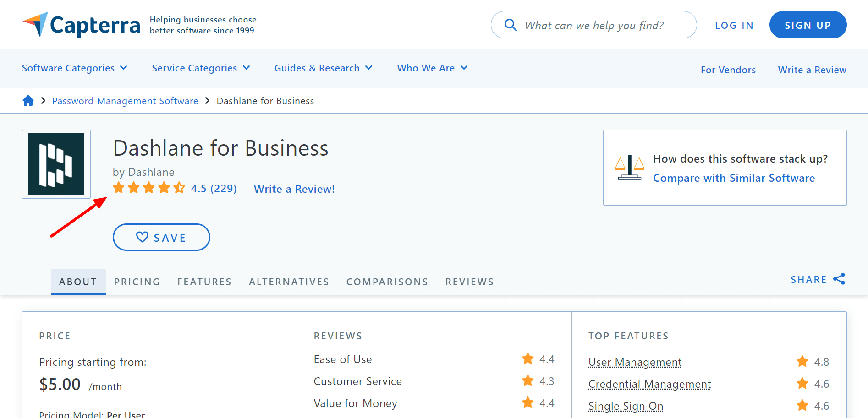Click the Log In link
Image resolution: width=868 pixels, height=418 pixels.
tap(734, 25)
